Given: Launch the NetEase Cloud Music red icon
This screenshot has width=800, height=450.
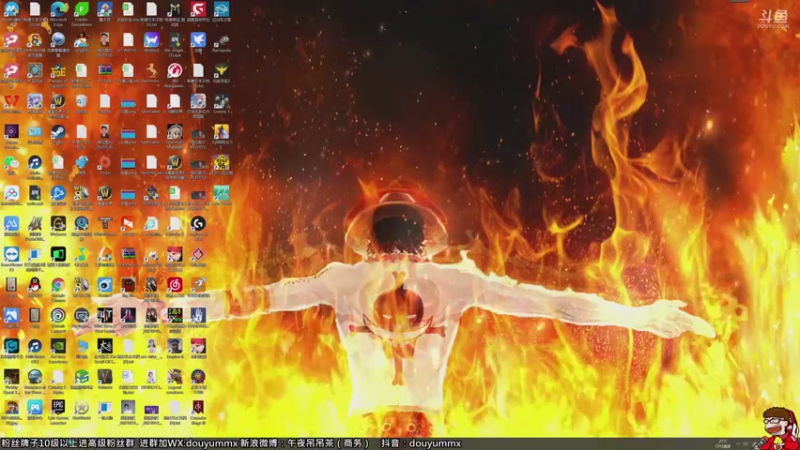Looking at the screenshot, I should coord(175,285).
